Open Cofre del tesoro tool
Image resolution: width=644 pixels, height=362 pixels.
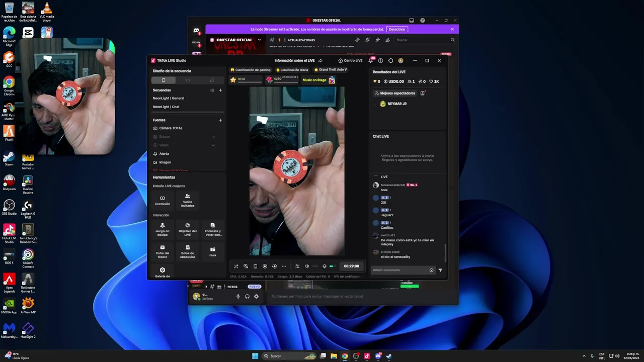[162, 251]
